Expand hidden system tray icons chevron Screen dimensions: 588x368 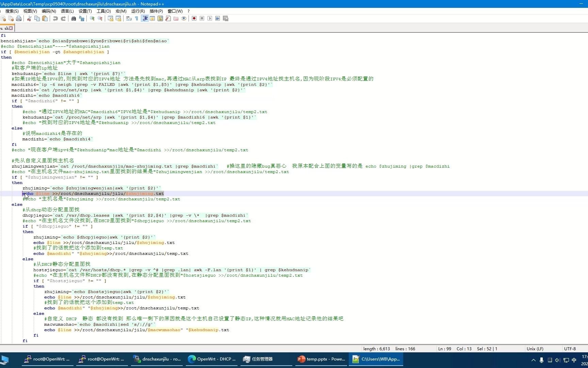coord(533,360)
